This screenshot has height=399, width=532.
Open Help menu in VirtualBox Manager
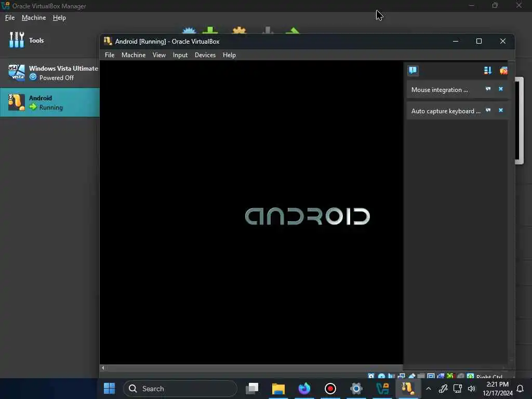click(x=59, y=18)
